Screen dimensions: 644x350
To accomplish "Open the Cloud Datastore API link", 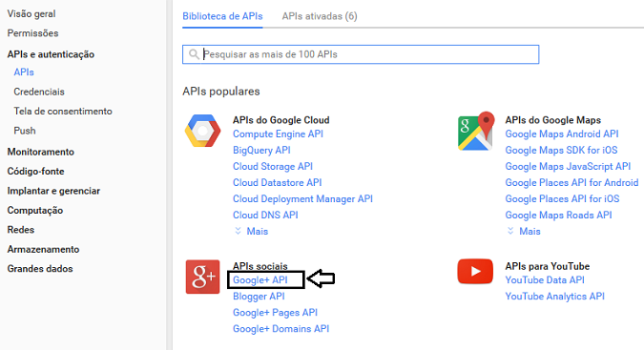I will point(278,182).
